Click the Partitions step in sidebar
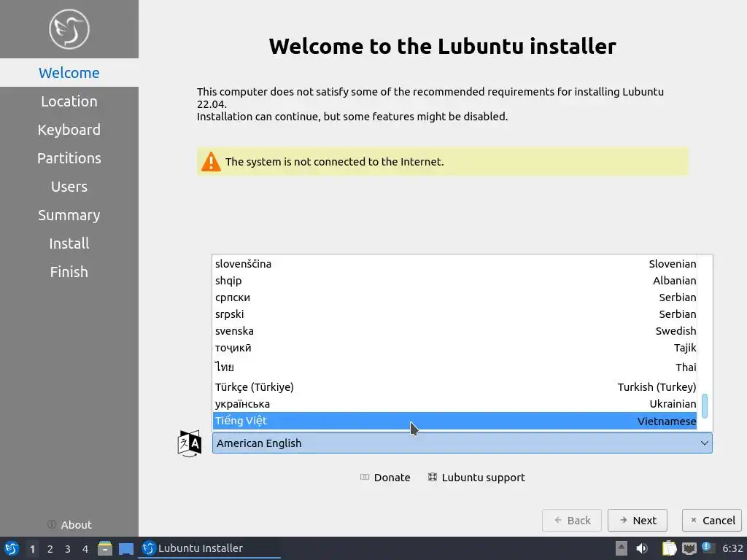Screen dimensions: 747x560 [x=69, y=158]
